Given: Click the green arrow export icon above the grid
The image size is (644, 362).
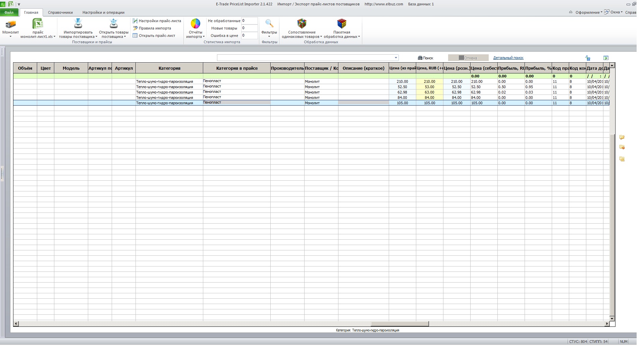Looking at the screenshot, I should (x=606, y=58).
